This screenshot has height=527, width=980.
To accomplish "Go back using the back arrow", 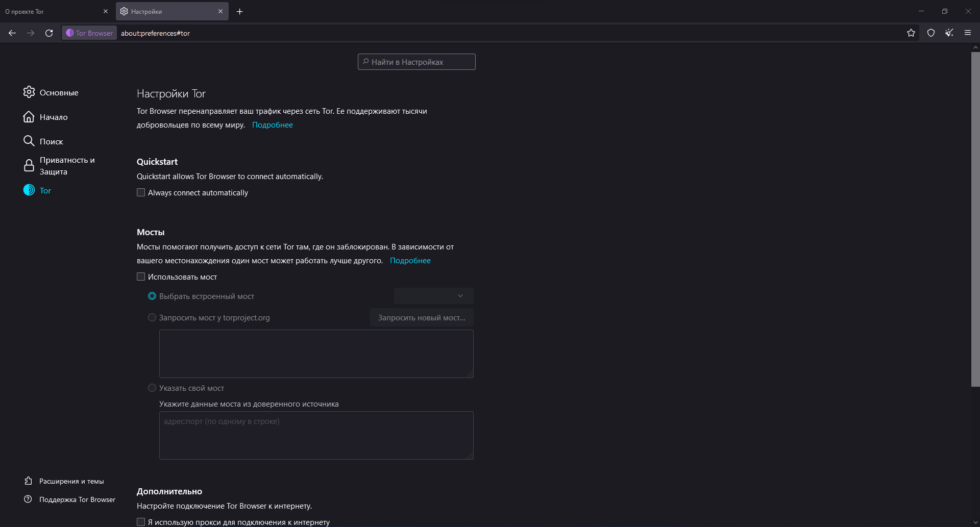I will pos(12,33).
